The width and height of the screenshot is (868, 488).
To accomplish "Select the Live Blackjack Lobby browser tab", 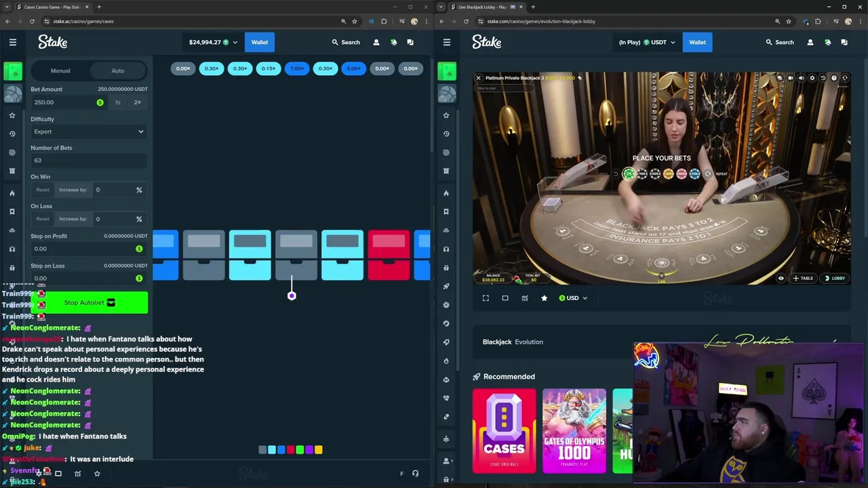I will (x=488, y=7).
